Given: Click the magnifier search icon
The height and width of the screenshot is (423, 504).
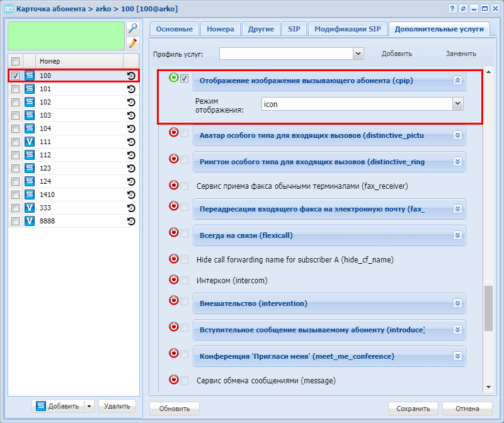Looking at the screenshot, I should 132,28.
